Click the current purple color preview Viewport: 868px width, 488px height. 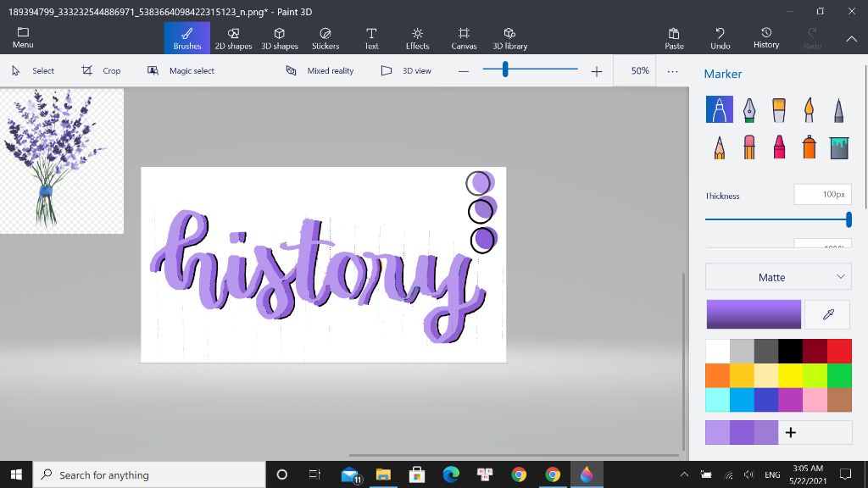click(x=754, y=314)
